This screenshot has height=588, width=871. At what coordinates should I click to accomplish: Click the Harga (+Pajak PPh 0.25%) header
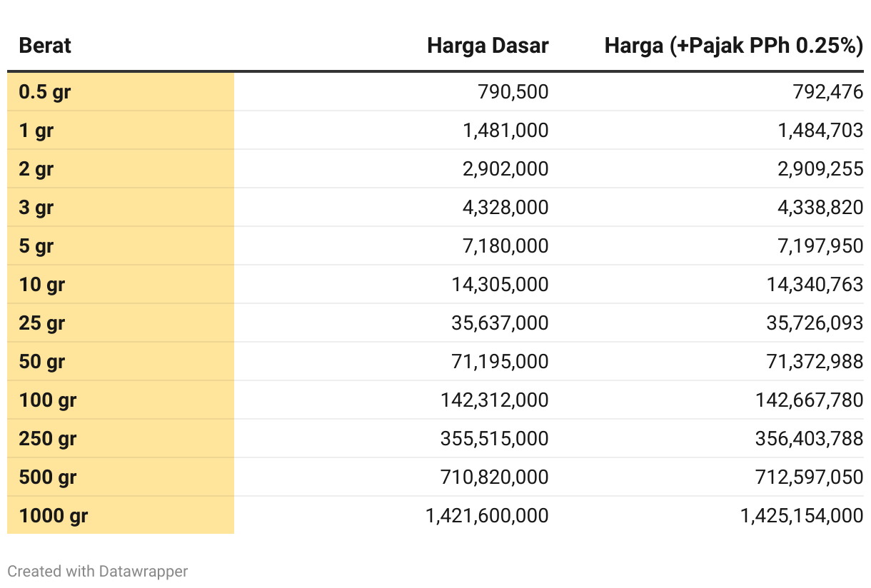point(734,46)
